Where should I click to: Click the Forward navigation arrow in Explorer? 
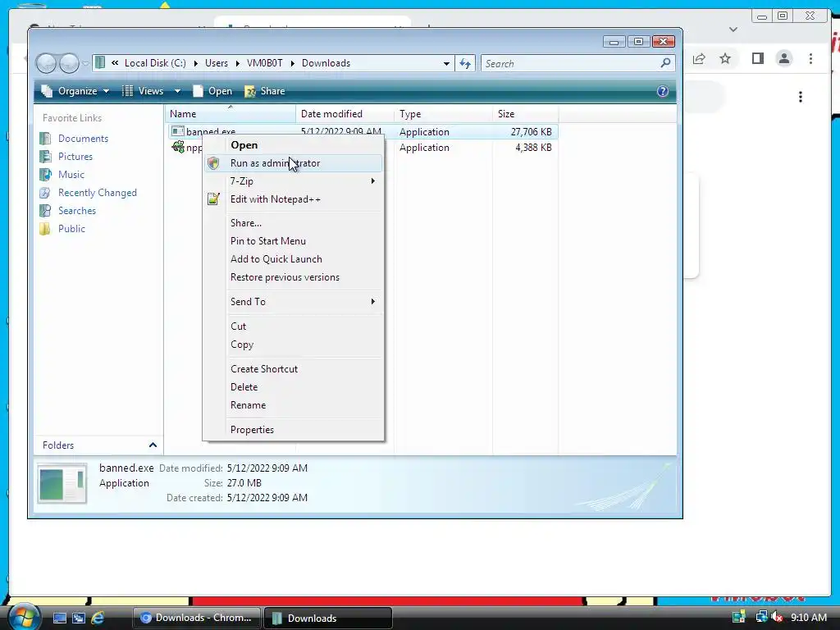69,63
